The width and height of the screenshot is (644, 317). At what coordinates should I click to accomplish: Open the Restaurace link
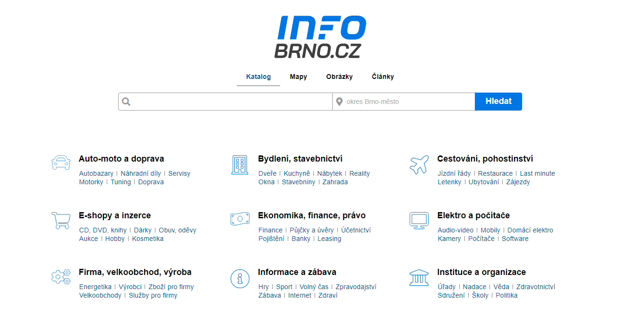[495, 173]
